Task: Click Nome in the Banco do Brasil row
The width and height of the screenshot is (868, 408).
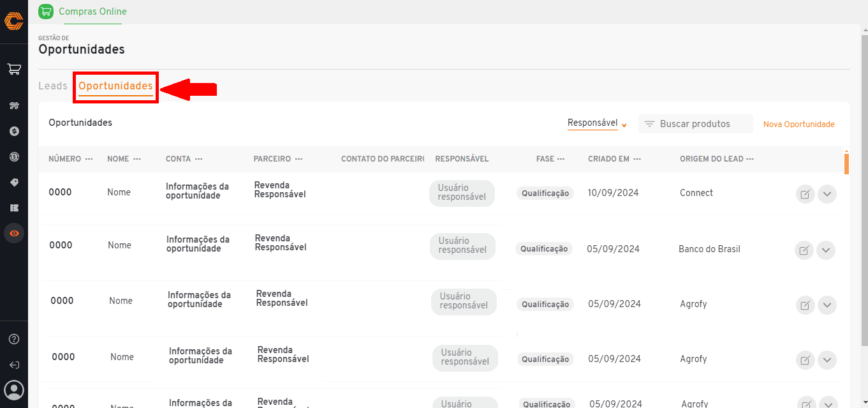Action: pos(119,245)
